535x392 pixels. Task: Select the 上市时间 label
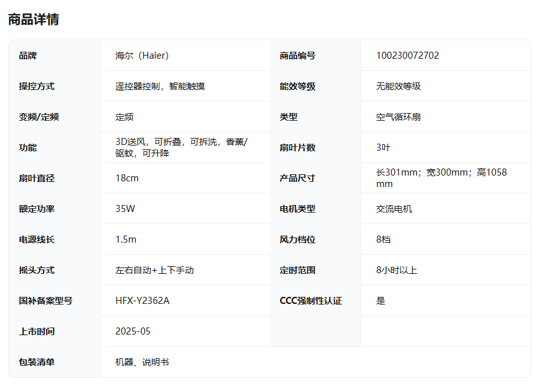[x=36, y=331]
